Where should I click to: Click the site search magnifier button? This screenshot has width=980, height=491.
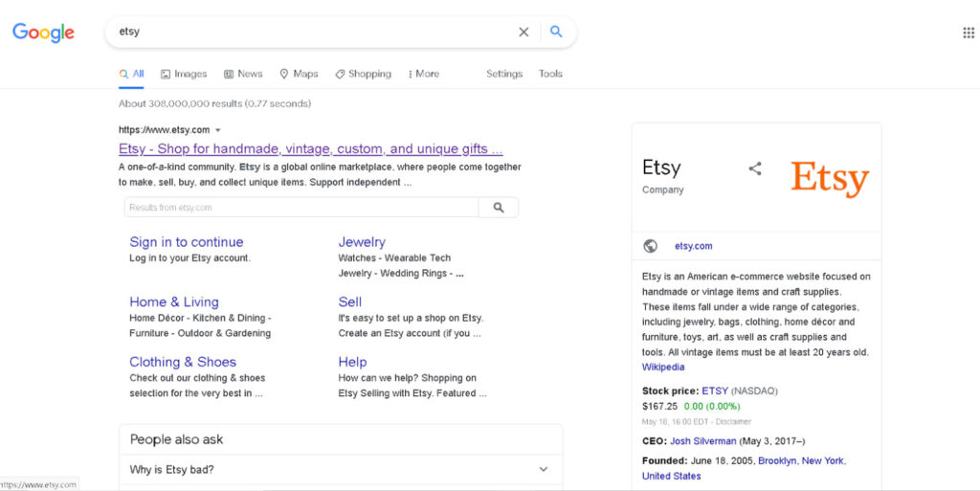pyautogui.click(x=498, y=208)
